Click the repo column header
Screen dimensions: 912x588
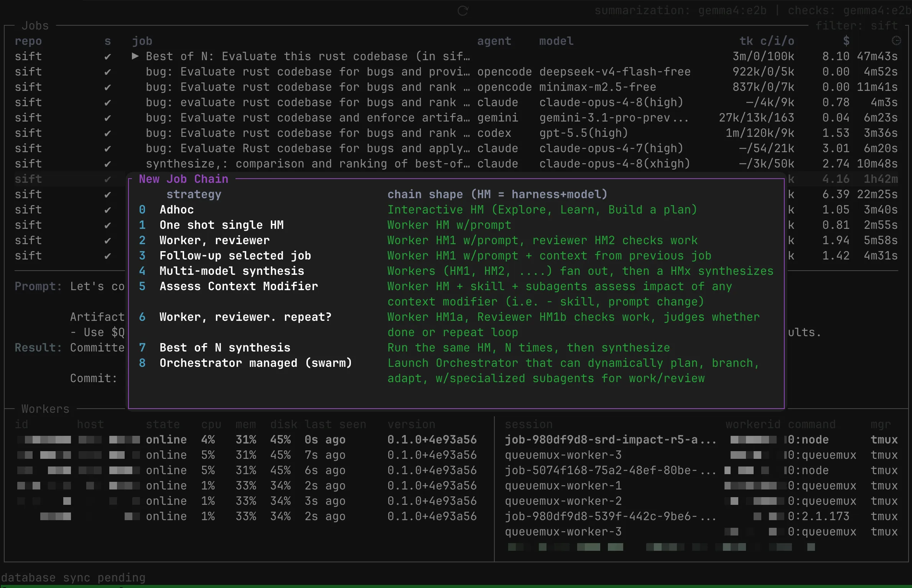pyautogui.click(x=28, y=41)
